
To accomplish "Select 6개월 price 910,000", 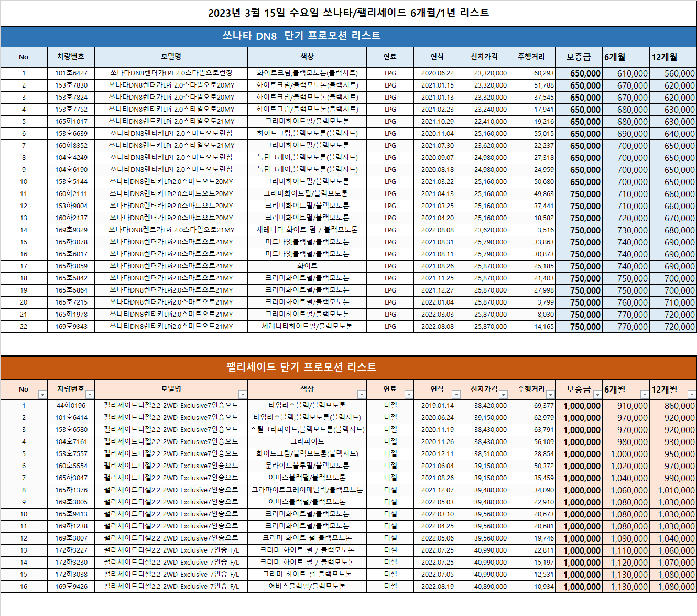I will [626, 406].
